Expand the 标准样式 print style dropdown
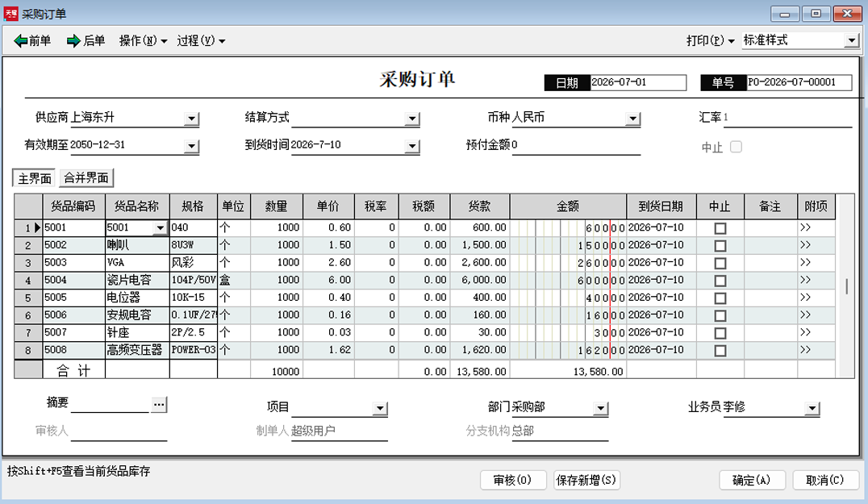Image resolution: width=868 pixels, height=504 pixels. [x=851, y=40]
